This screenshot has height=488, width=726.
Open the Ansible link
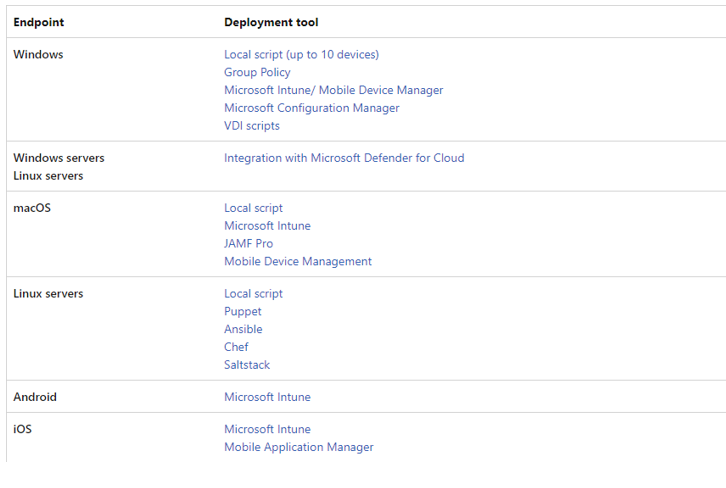pos(243,329)
